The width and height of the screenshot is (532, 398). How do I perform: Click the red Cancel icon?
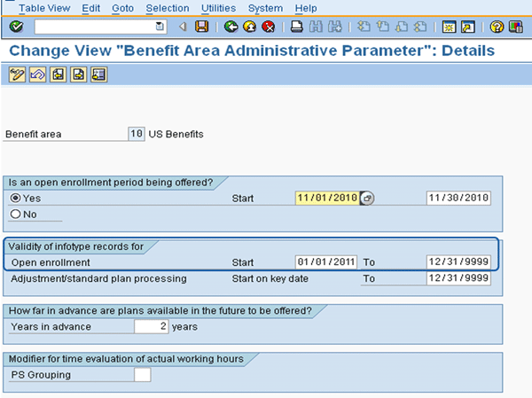pos(267,27)
